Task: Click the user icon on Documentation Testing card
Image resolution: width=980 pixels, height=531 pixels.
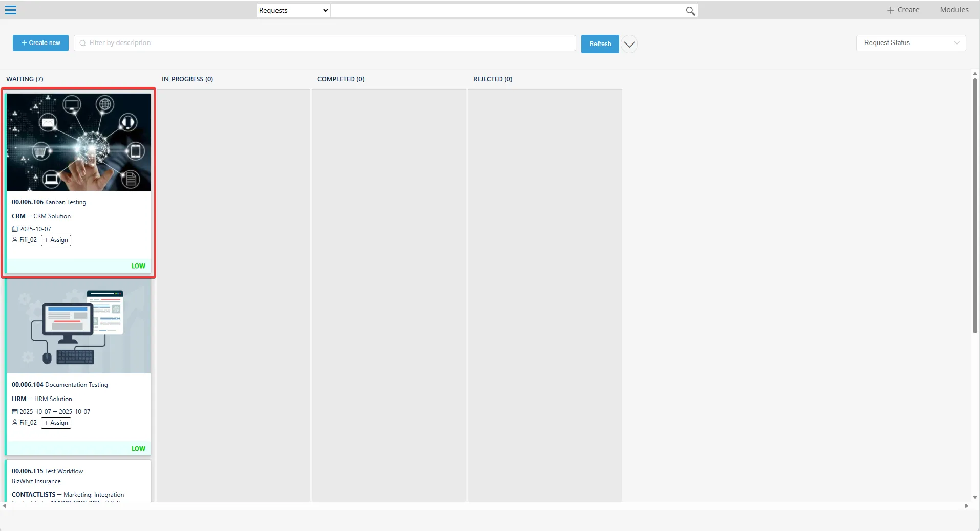Action: click(15, 423)
